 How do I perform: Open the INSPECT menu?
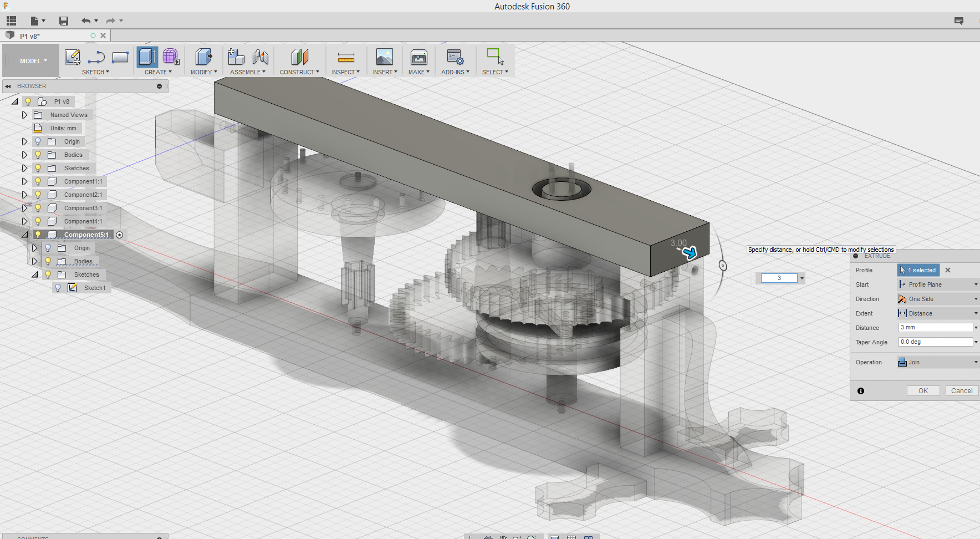345,72
